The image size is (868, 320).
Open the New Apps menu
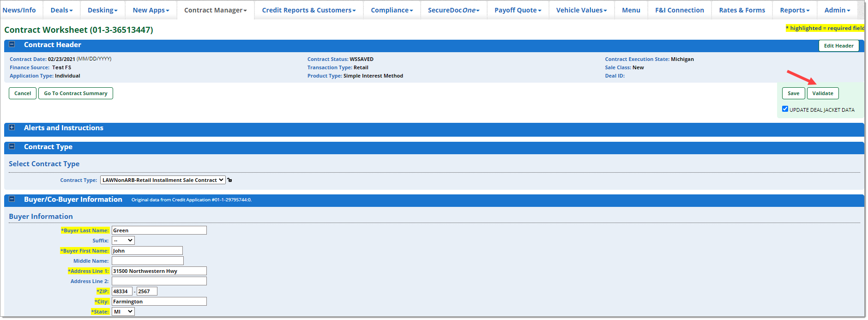pyautogui.click(x=151, y=10)
